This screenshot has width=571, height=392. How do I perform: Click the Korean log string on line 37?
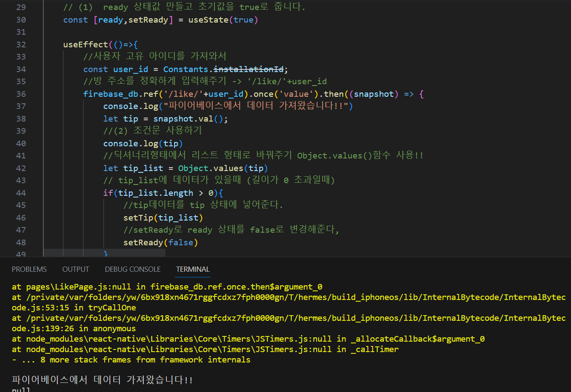point(256,106)
